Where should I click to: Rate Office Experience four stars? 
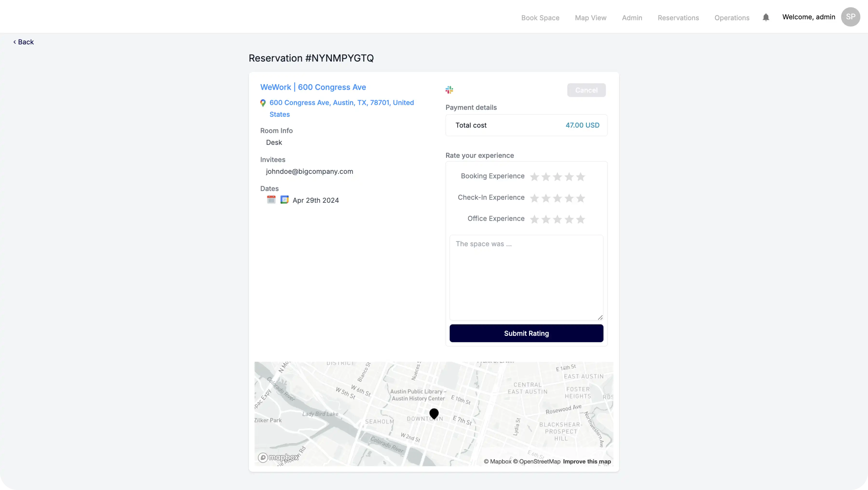(569, 220)
